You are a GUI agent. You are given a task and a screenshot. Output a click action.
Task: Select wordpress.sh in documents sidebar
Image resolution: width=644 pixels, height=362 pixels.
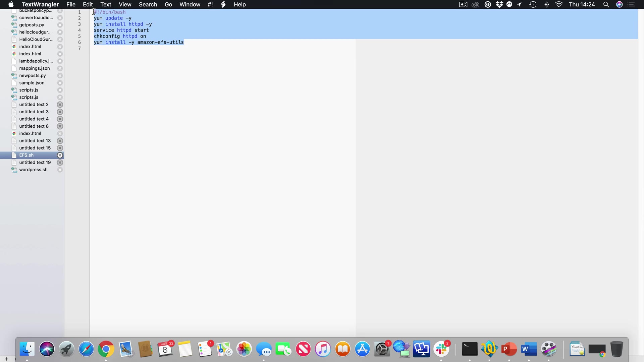click(33, 170)
